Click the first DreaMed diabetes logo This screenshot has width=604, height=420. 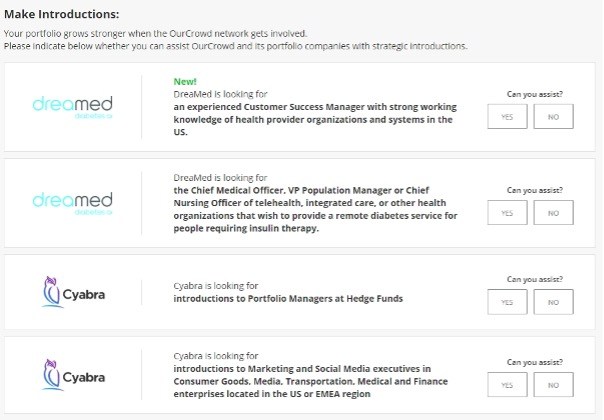pyautogui.click(x=72, y=107)
